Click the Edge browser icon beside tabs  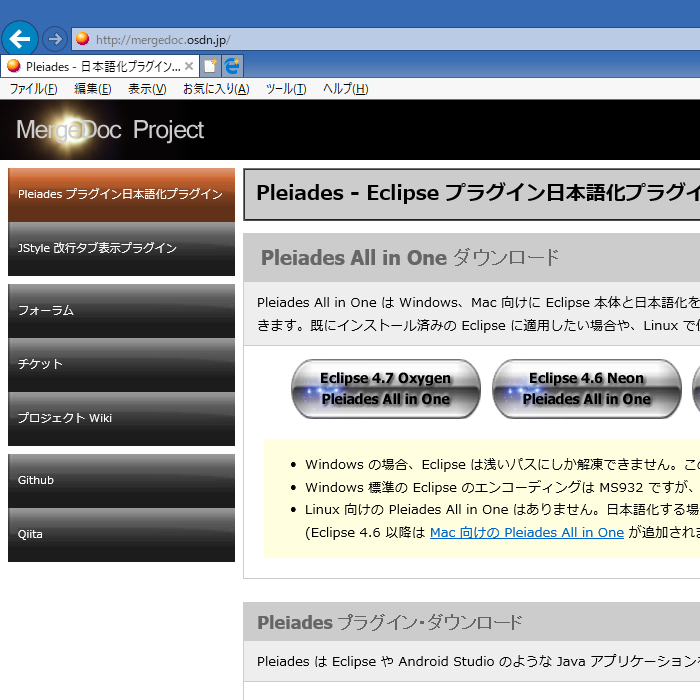[x=232, y=66]
